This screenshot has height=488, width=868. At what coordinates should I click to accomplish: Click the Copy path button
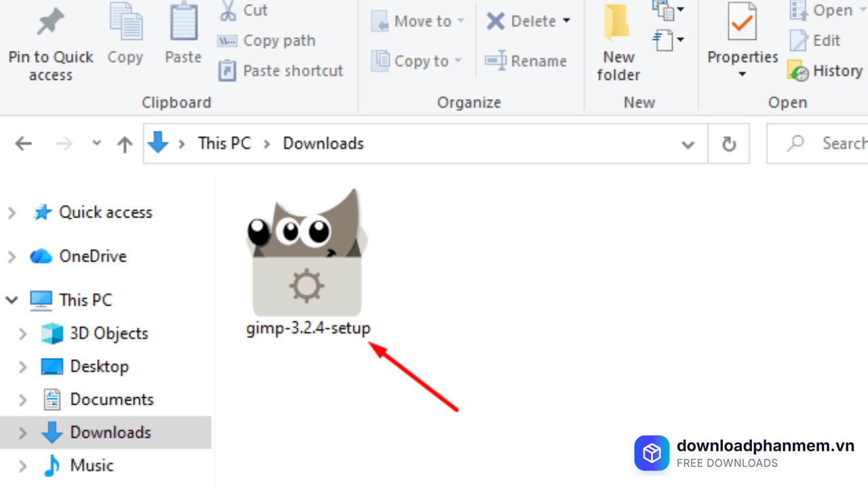point(267,41)
